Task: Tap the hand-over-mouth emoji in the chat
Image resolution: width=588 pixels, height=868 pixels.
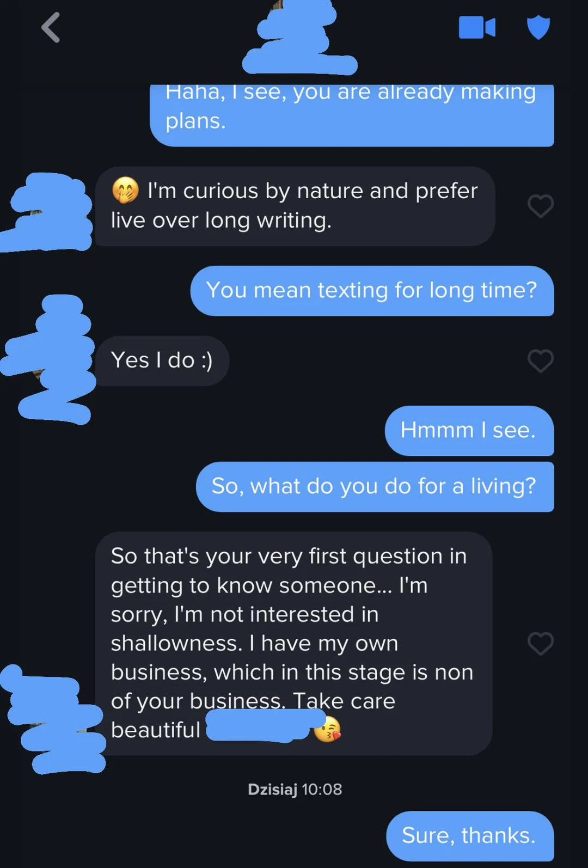Action: [125, 192]
